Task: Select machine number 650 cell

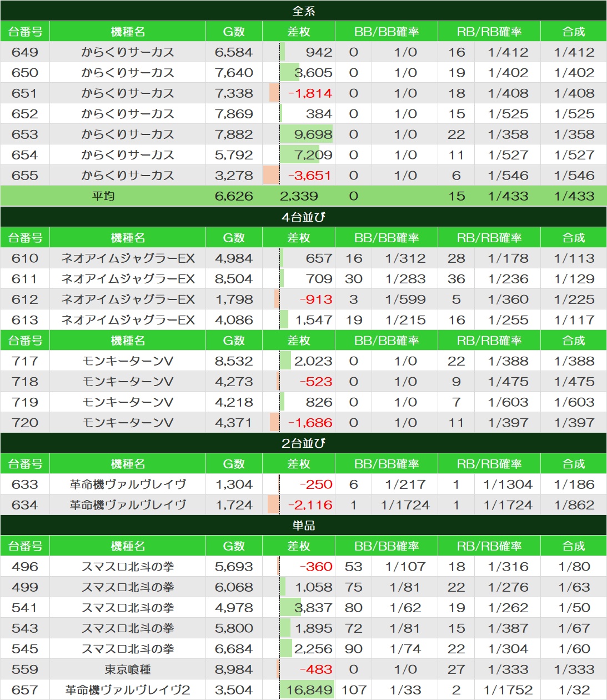Action: click(x=25, y=73)
